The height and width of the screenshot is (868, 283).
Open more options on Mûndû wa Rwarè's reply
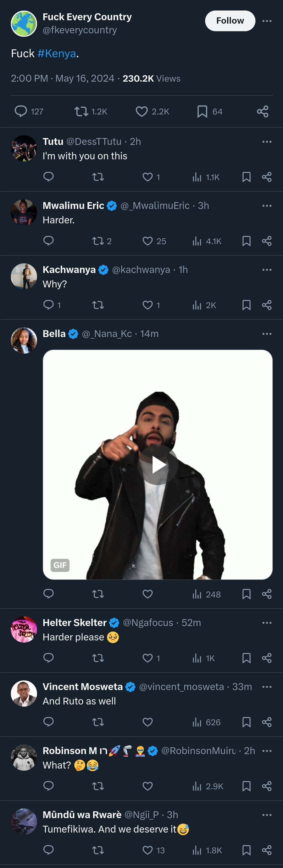pyautogui.click(x=267, y=815)
